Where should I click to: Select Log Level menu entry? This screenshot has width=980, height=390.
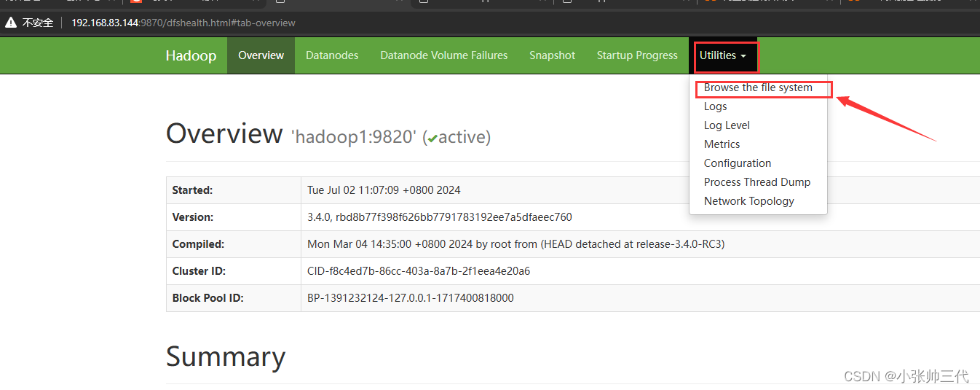(758, 125)
